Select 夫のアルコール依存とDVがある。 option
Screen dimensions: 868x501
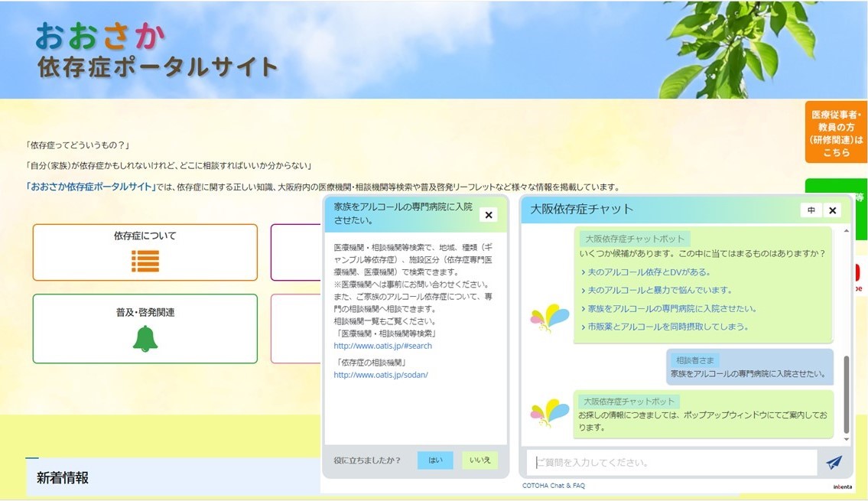649,272
